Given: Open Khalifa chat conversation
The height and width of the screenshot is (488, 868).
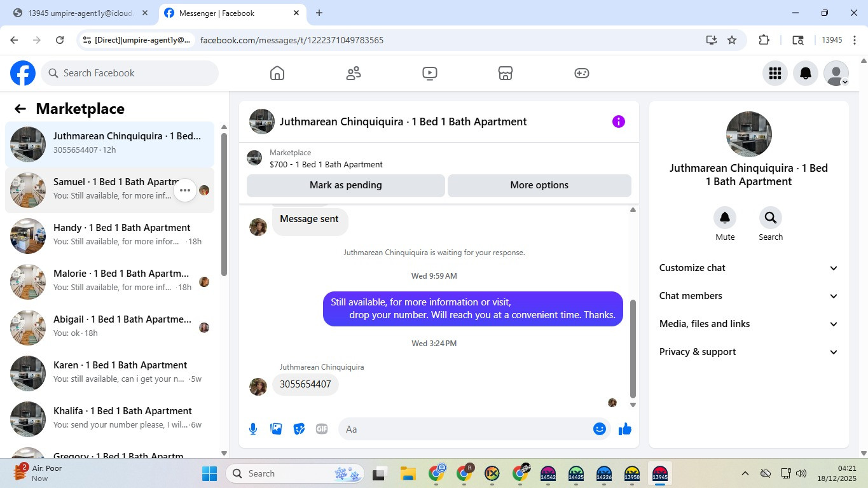Looking at the screenshot, I should 110,419.
